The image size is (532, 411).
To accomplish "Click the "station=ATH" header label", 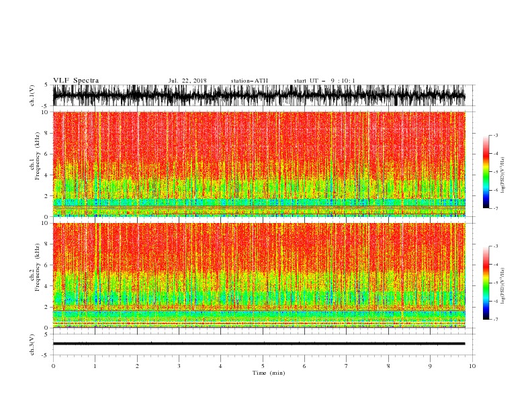I will (249, 81).
